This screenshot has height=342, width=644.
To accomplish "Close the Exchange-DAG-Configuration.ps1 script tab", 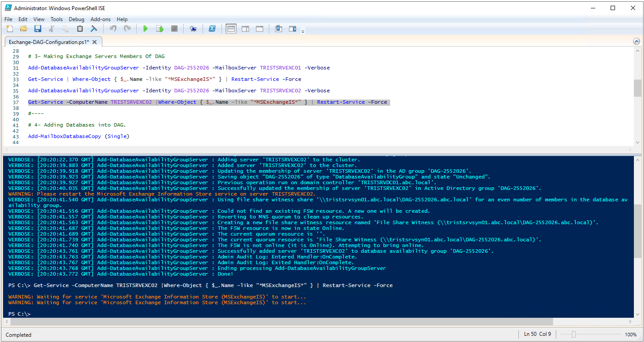I will (x=95, y=42).
